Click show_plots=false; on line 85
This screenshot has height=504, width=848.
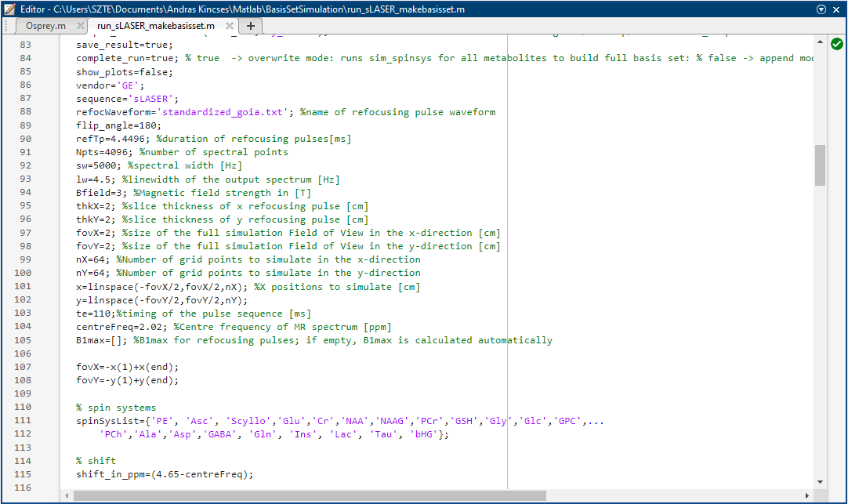pyautogui.click(x=125, y=72)
